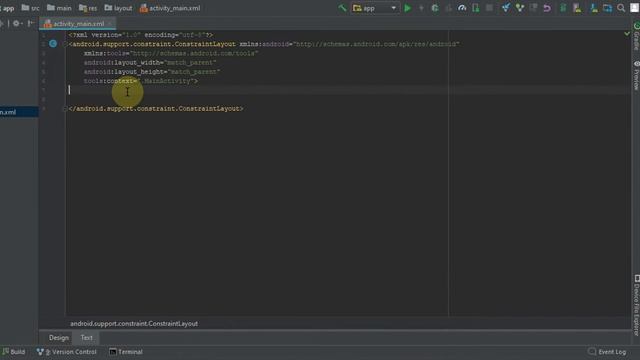Click Attach debugger to Android process icon
The image size is (640, 360).
coord(476,8)
